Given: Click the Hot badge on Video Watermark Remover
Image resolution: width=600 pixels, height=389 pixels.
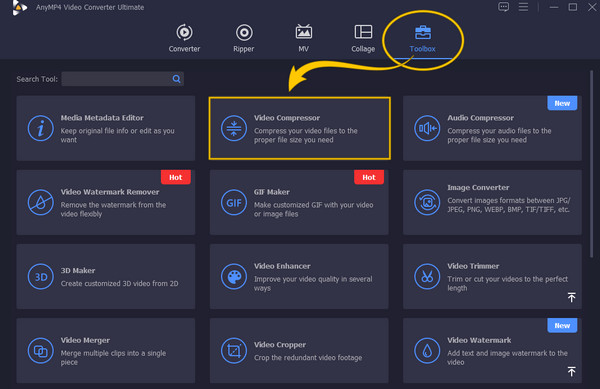Looking at the screenshot, I should [176, 177].
